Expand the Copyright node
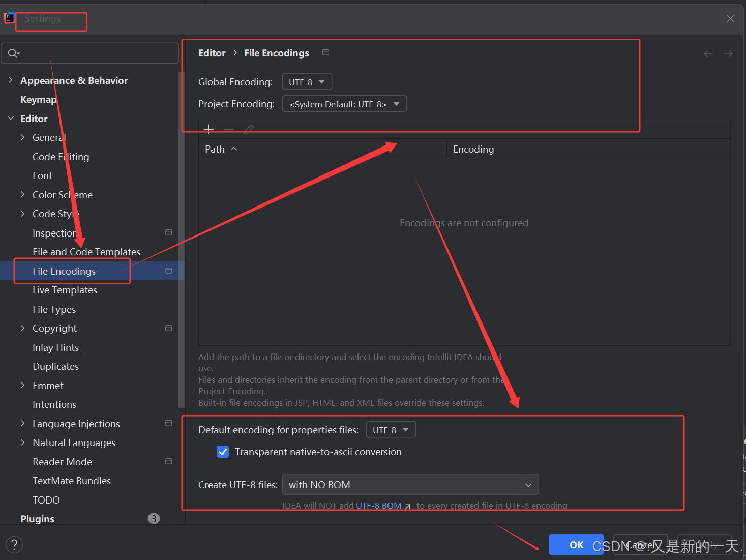The image size is (746, 560). pos(22,328)
